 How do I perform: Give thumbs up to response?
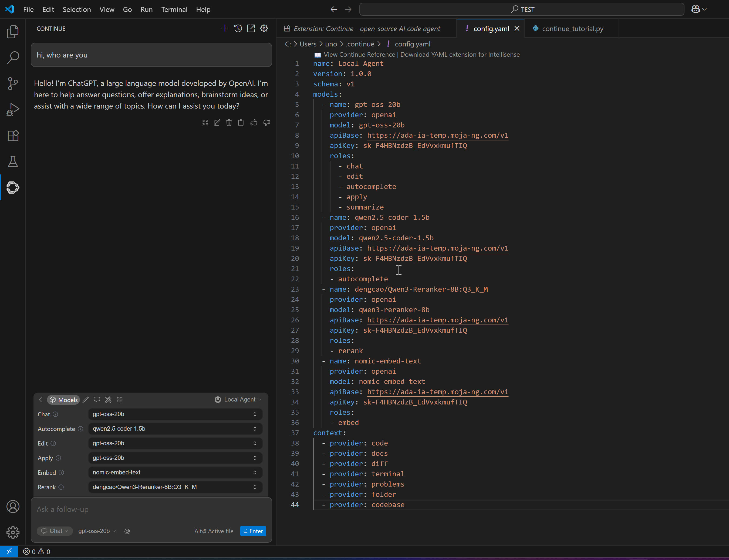coord(254,123)
